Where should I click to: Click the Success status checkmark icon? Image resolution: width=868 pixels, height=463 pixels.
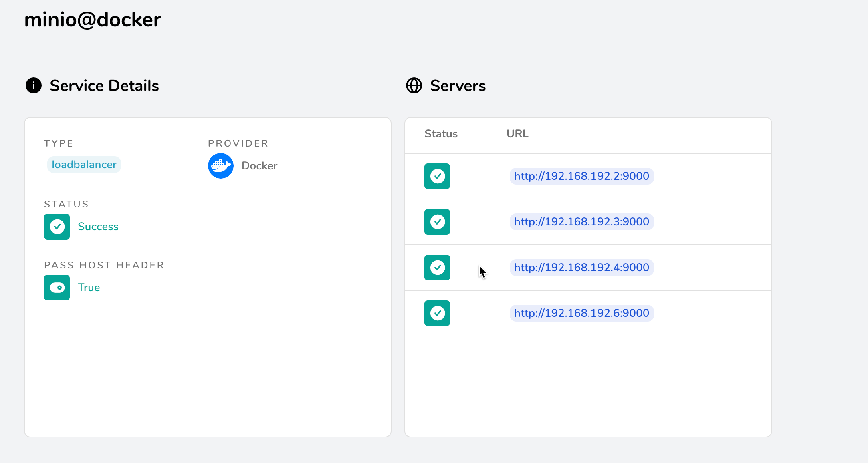pyautogui.click(x=57, y=227)
